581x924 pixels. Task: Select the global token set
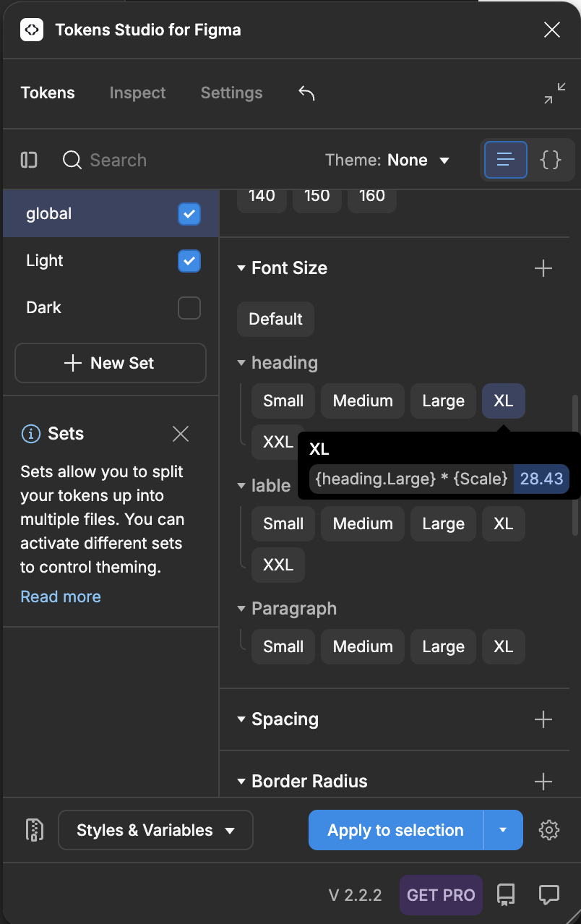pyautogui.click(x=111, y=214)
